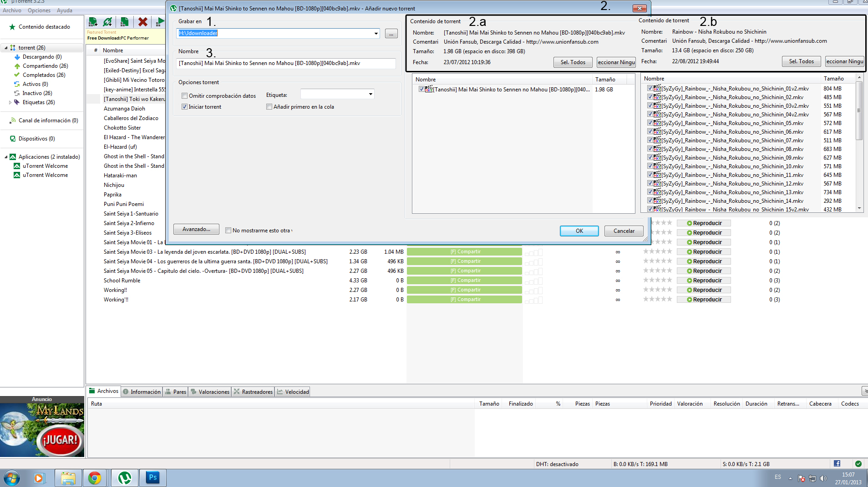Expand the Etiquetas tree item

click(x=10, y=102)
